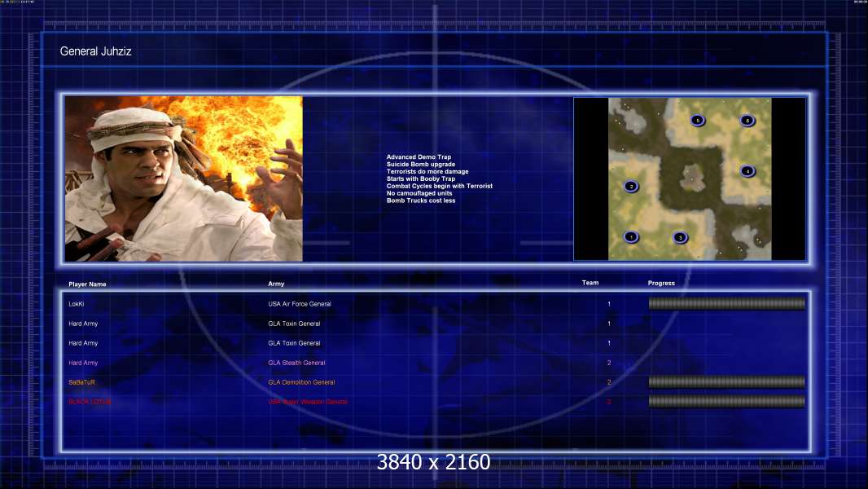Click SaBaTuR's loading progress bar
The height and width of the screenshot is (489, 868).
click(x=727, y=382)
